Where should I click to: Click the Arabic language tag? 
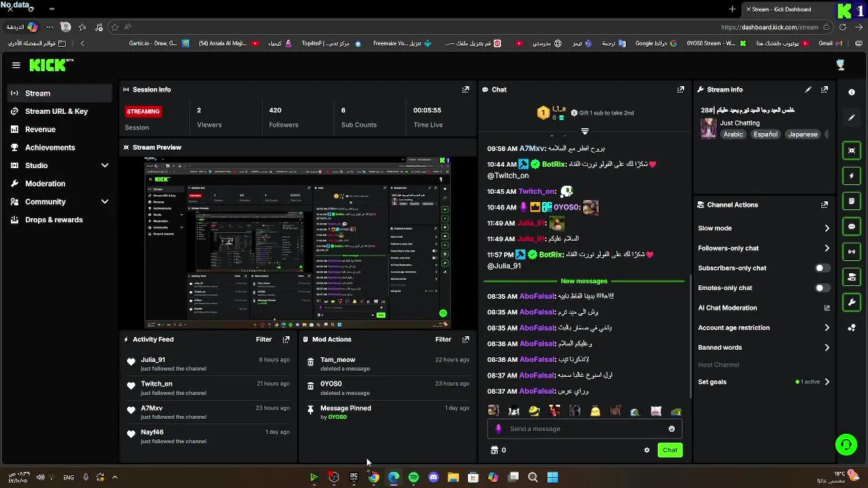point(733,134)
